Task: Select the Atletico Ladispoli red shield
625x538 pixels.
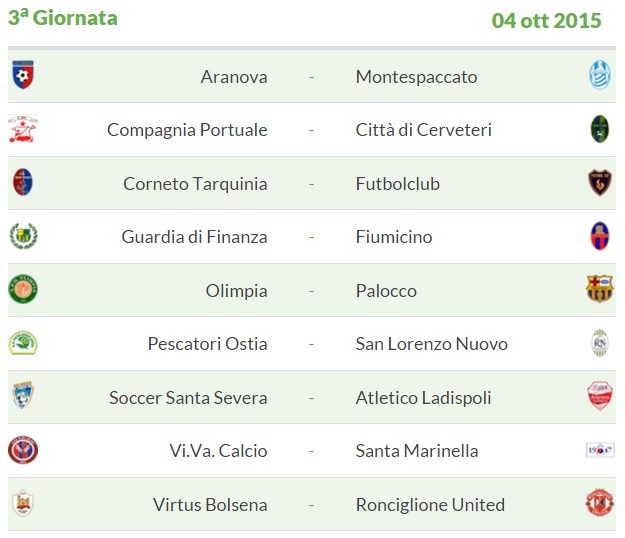Action: point(599,396)
